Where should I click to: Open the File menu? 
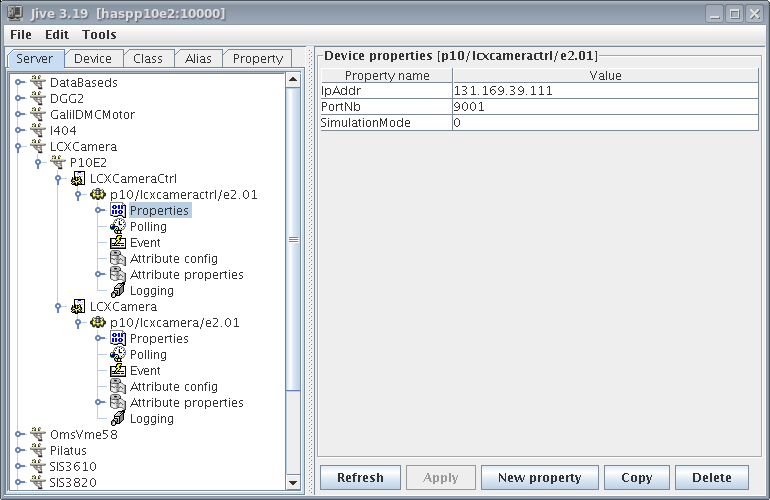pos(21,35)
